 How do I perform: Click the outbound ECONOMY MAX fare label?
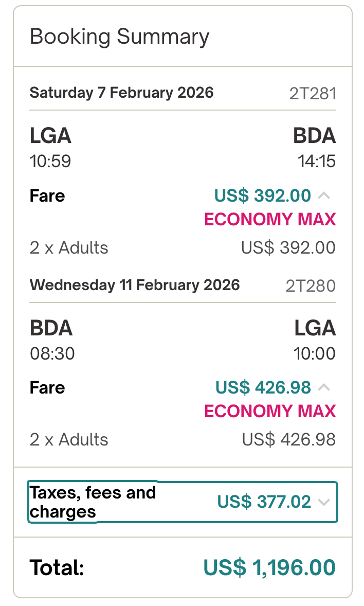point(270,220)
